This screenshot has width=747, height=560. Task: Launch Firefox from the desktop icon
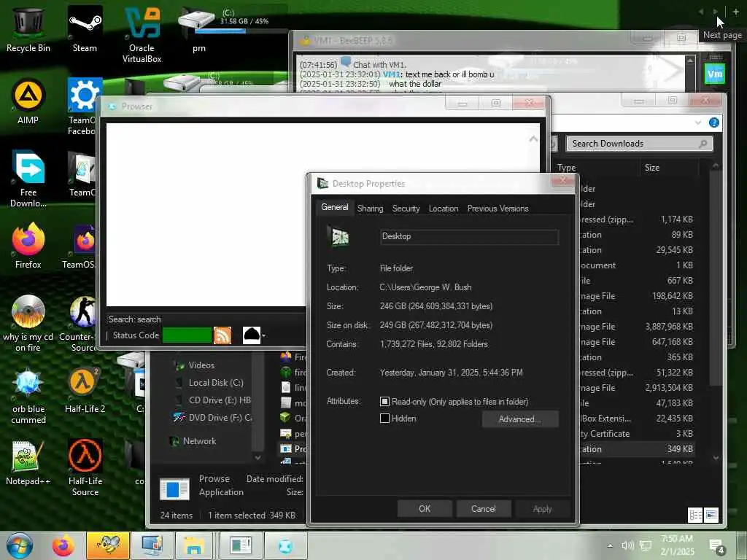28,246
